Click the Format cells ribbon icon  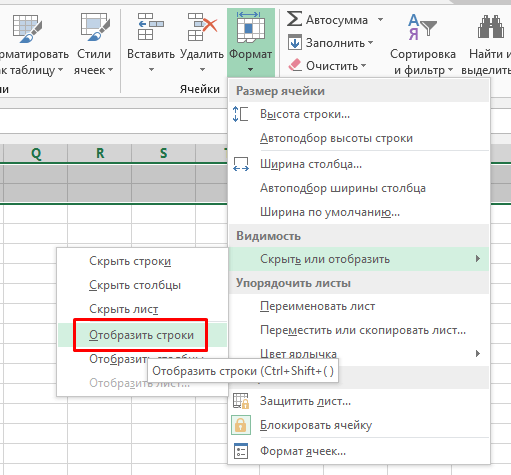pyautogui.click(x=250, y=28)
